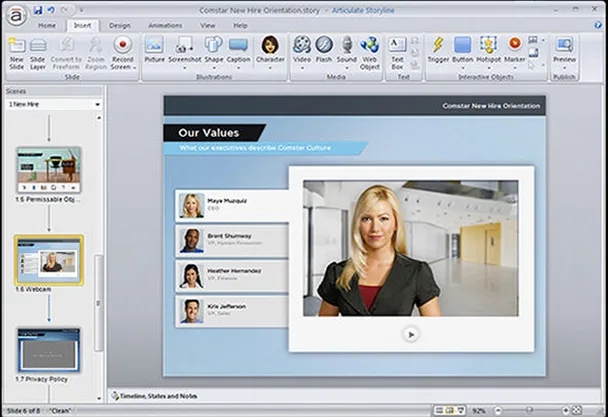Select the 1.7 Privacy Policy slide thumbnail
The height and width of the screenshot is (417, 608).
[x=49, y=350]
